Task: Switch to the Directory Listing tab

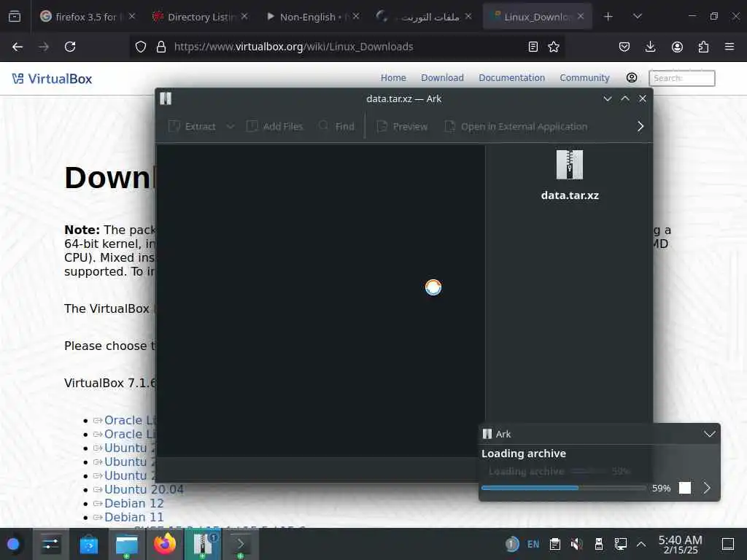Action: (200, 17)
